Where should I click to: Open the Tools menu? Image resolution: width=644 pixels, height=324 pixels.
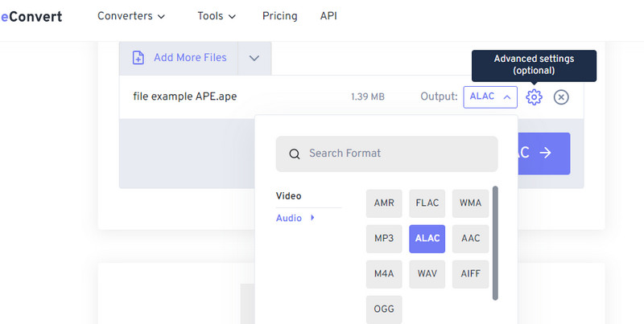[x=217, y=16]
